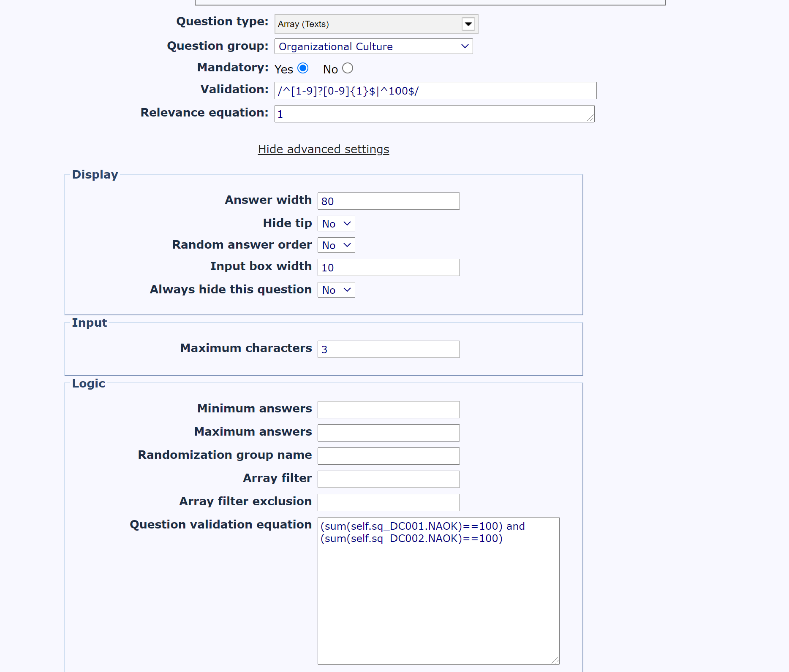
Task: Open the Random answer order dropdown
Action: pos(336,245)
